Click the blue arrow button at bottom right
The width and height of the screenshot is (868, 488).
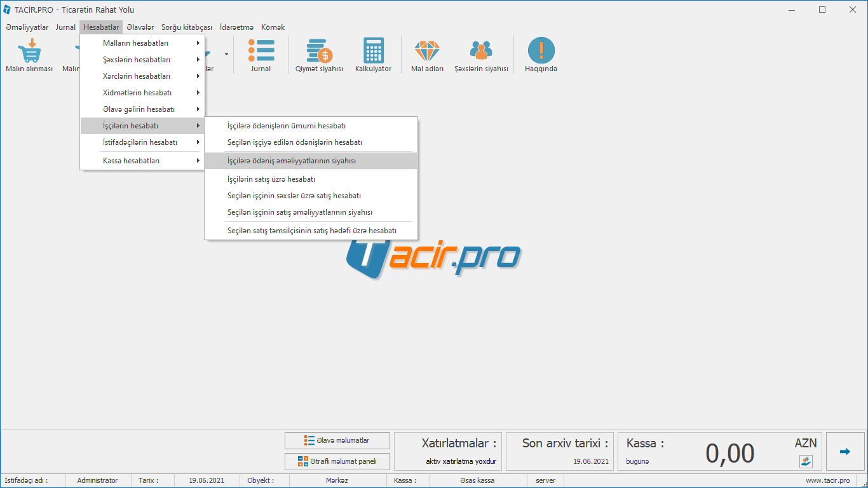click(844, 452)
